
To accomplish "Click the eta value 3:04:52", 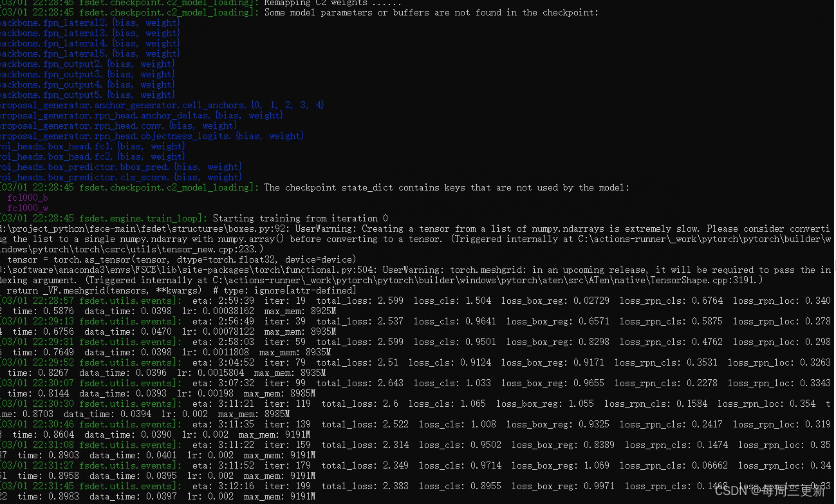I will coord(236,362).
